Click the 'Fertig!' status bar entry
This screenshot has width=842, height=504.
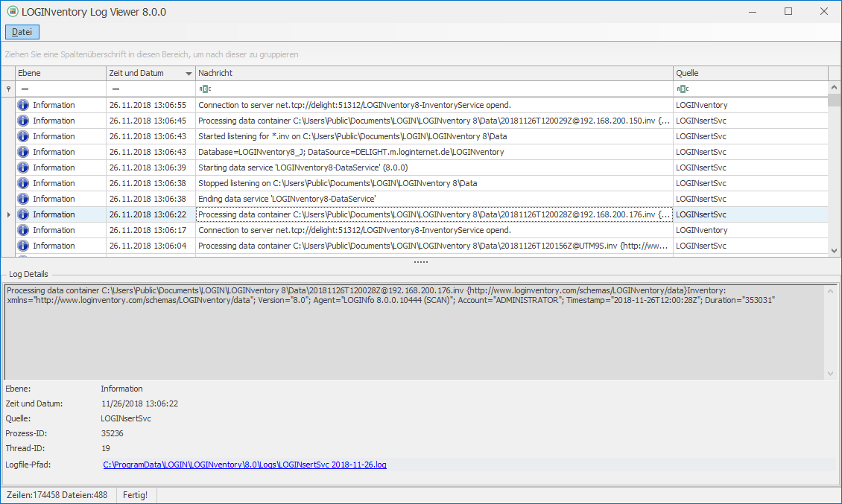coord(136,495)
